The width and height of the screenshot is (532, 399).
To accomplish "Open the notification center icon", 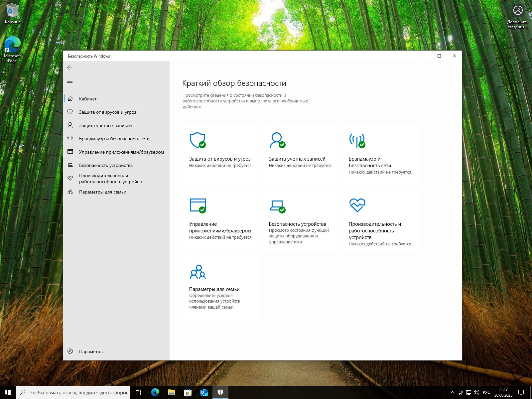I will click(x=521, y=392).
